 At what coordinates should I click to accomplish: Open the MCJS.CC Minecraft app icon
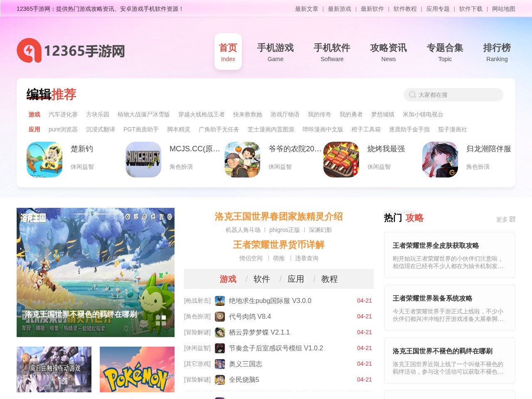(143, 160)
